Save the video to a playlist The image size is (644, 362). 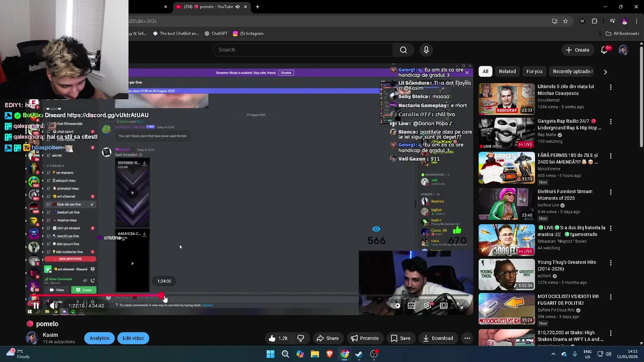point(400,338)
